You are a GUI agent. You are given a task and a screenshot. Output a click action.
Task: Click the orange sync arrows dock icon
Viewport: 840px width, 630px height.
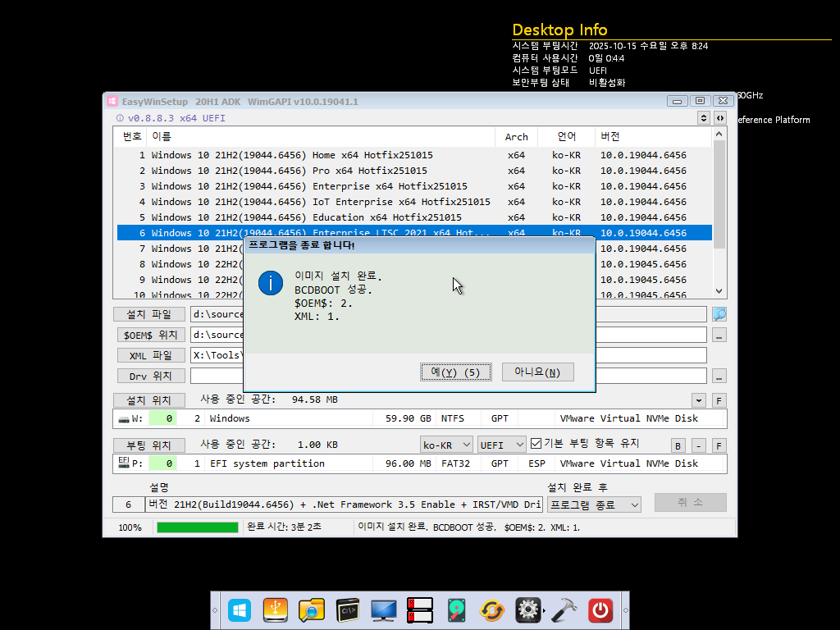click(x=492, y=610)
